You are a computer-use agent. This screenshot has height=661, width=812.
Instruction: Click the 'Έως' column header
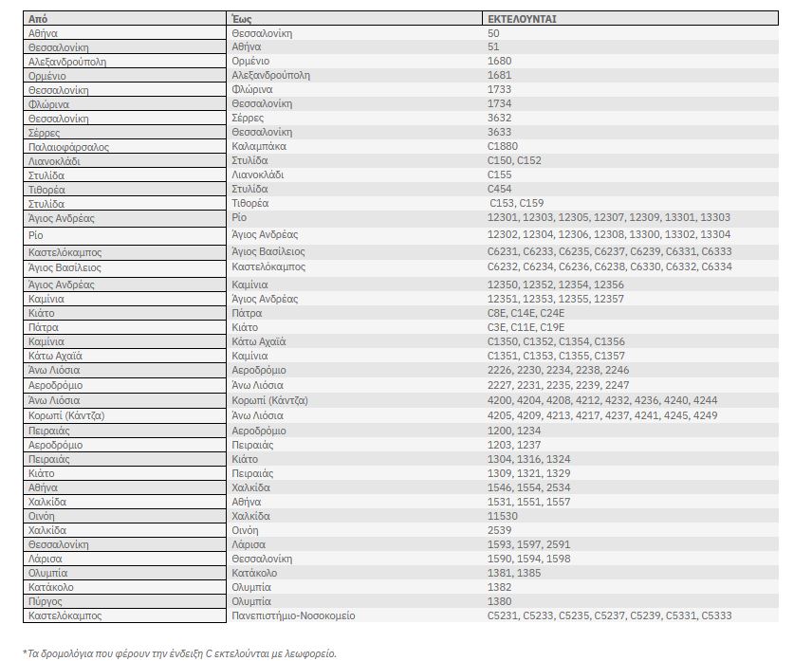241,18
